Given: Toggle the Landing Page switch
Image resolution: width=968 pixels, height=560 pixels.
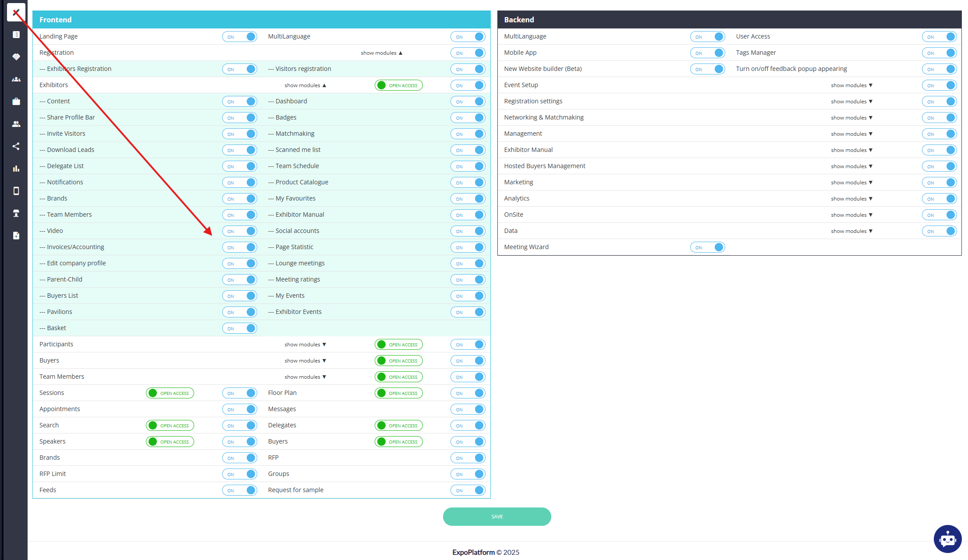Looking at the screenshot, I should click(239, 37).
